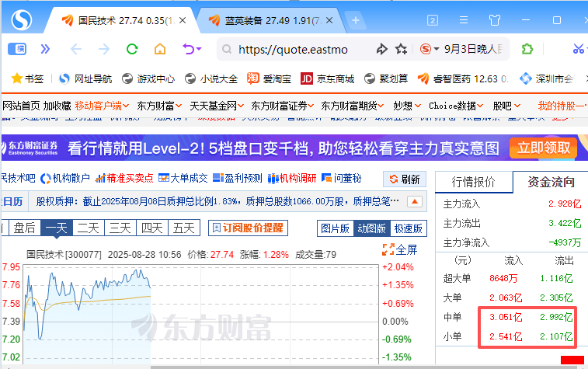Click the quote.eastmo address bar
Viewport: 588px width, 369px height.
coord(293,50)
